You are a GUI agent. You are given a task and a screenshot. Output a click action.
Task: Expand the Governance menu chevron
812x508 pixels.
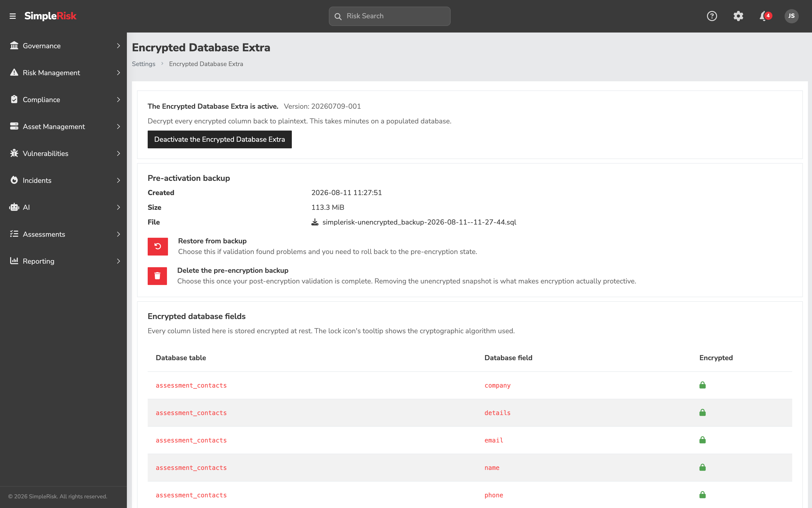119,46
